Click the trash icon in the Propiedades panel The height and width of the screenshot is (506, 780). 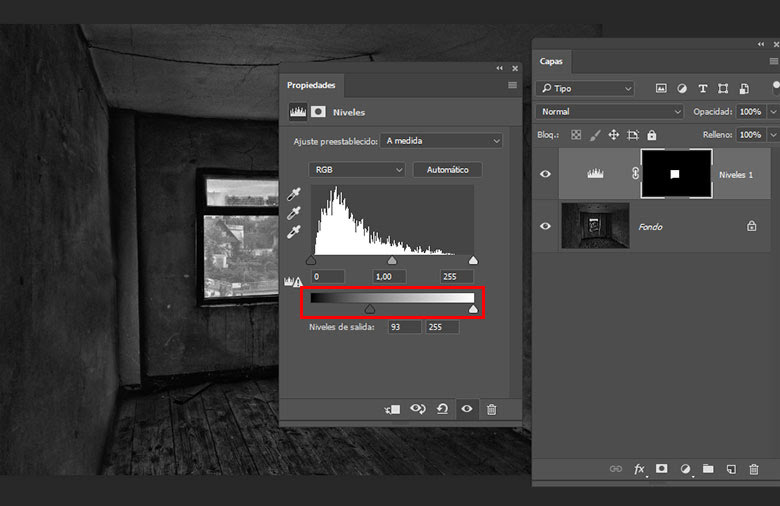491,409
